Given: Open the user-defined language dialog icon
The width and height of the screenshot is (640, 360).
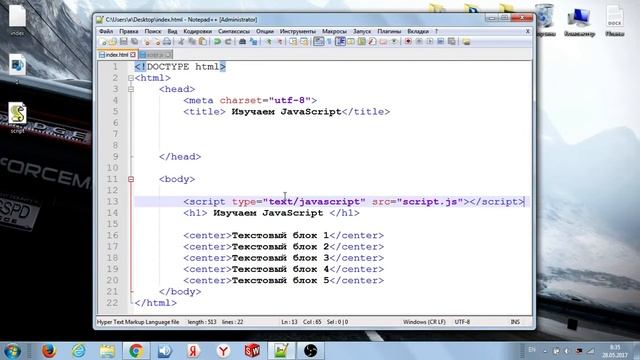Looking at the screenshot, I should coord(351,42).
